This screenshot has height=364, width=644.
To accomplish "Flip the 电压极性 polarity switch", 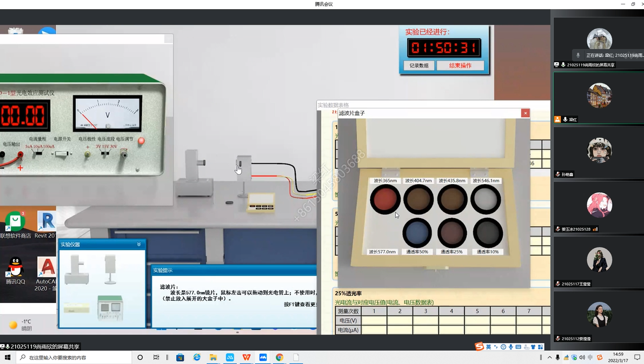I will (x=87, y=154).
